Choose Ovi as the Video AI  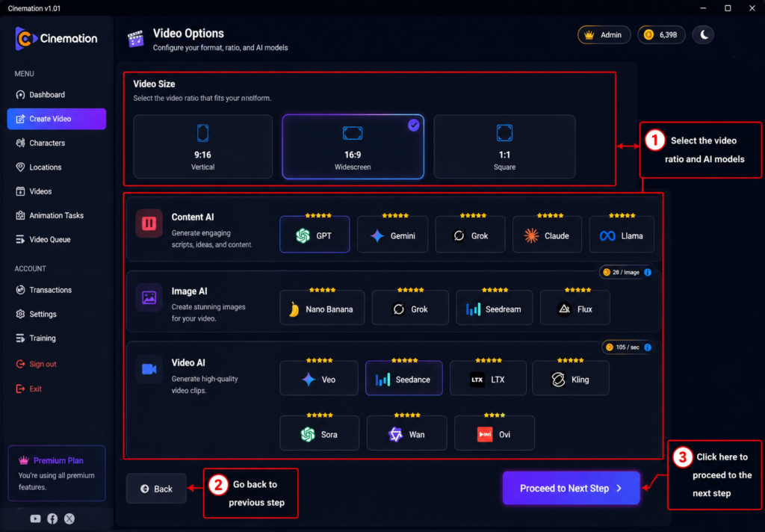click(495, 433)
